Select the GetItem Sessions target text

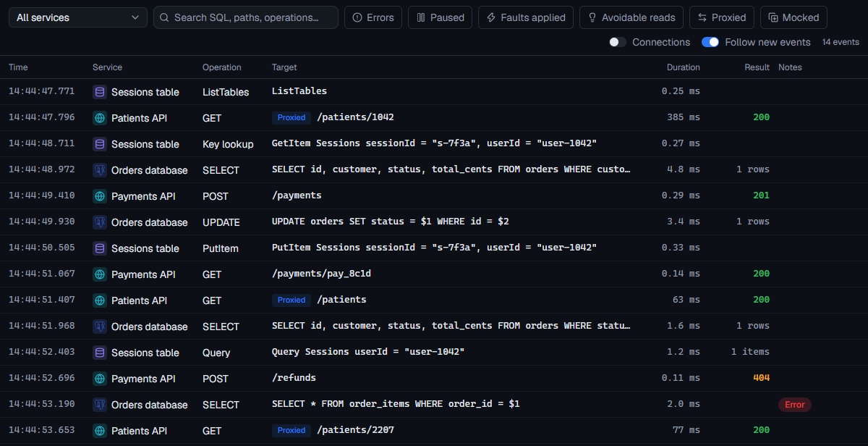[434, 143]
